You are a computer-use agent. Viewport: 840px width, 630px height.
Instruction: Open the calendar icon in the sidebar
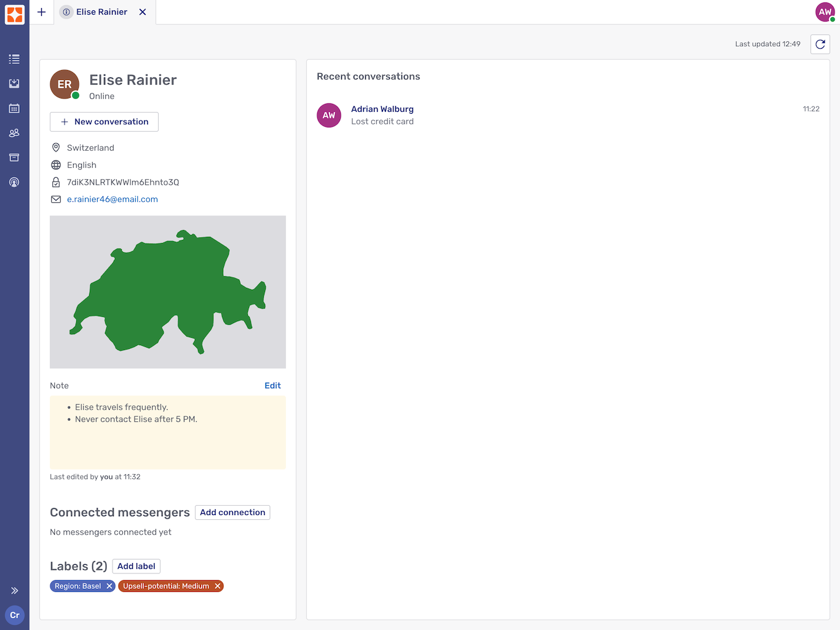pyautogui.click(x=14, y=108)
